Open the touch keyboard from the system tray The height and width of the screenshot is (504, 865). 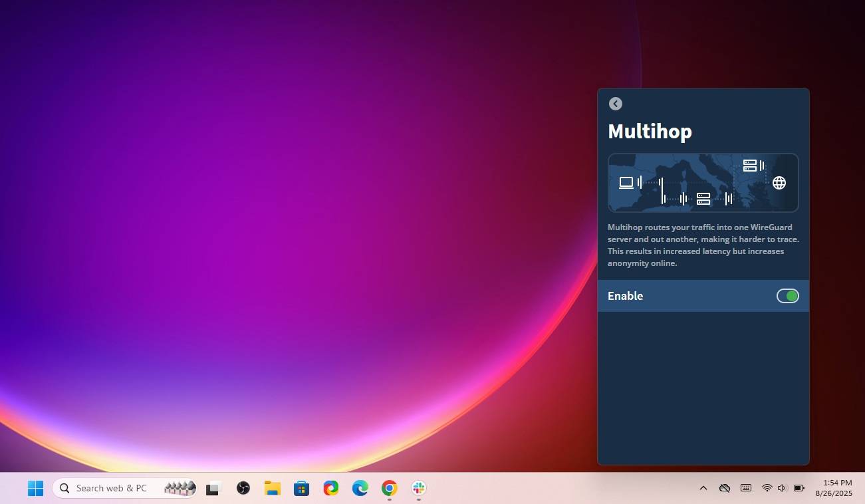[x=745, y=488]
